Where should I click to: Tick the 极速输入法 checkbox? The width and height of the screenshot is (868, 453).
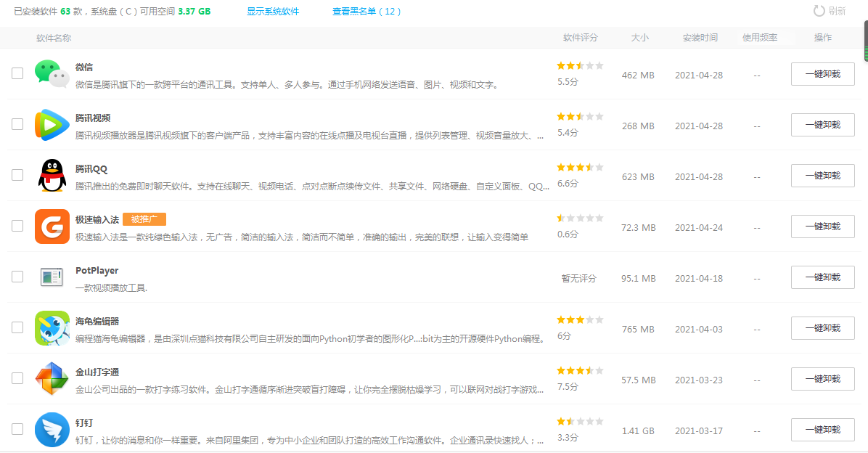[17, 226]
